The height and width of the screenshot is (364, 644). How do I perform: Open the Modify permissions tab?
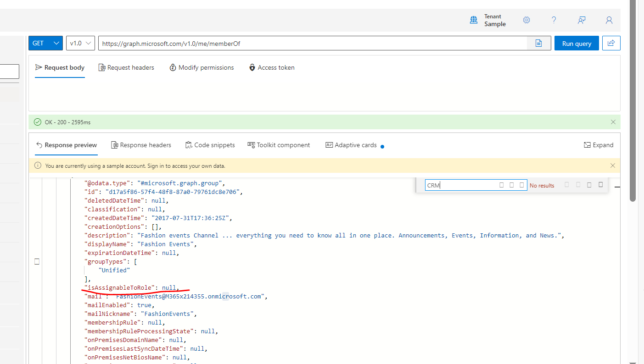coord(202,67)
